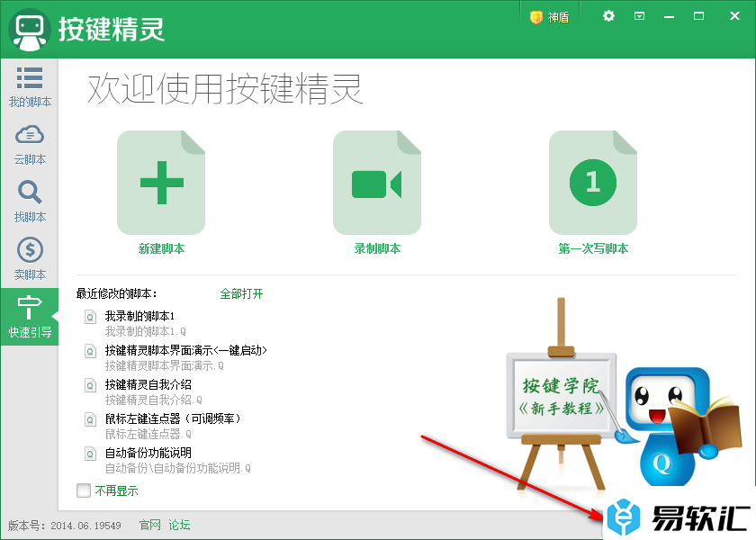Image resolution: width=756 pixels, height=540 pixels.
Task: Click the file icon beside 按键精灵自我介绍
Action: (x=90, y=386)
